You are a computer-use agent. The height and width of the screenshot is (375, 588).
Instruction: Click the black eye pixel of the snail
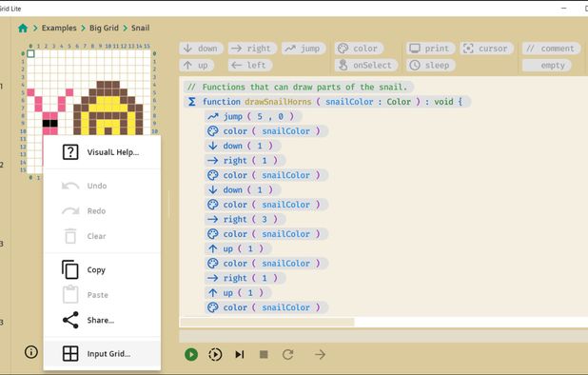[x=49, y=123]
